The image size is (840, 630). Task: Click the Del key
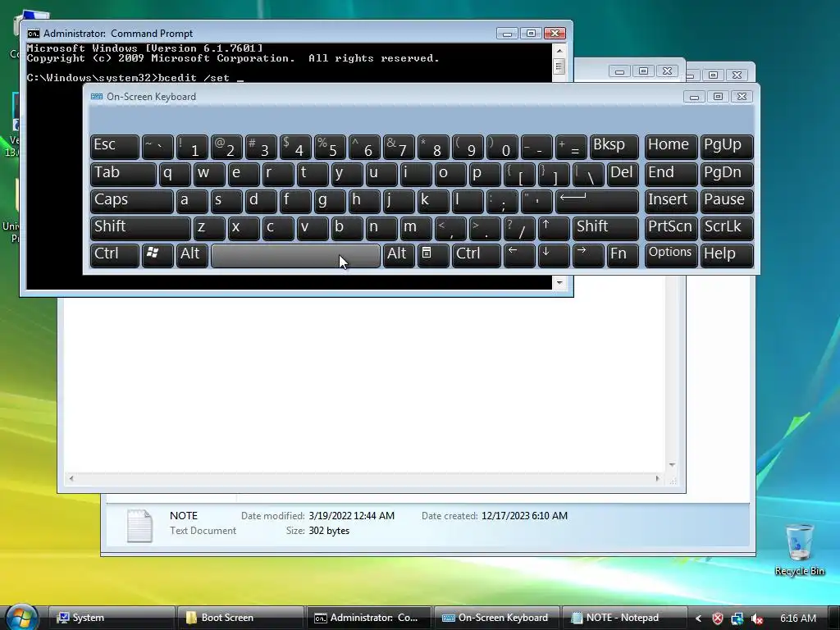coord(623,174)
